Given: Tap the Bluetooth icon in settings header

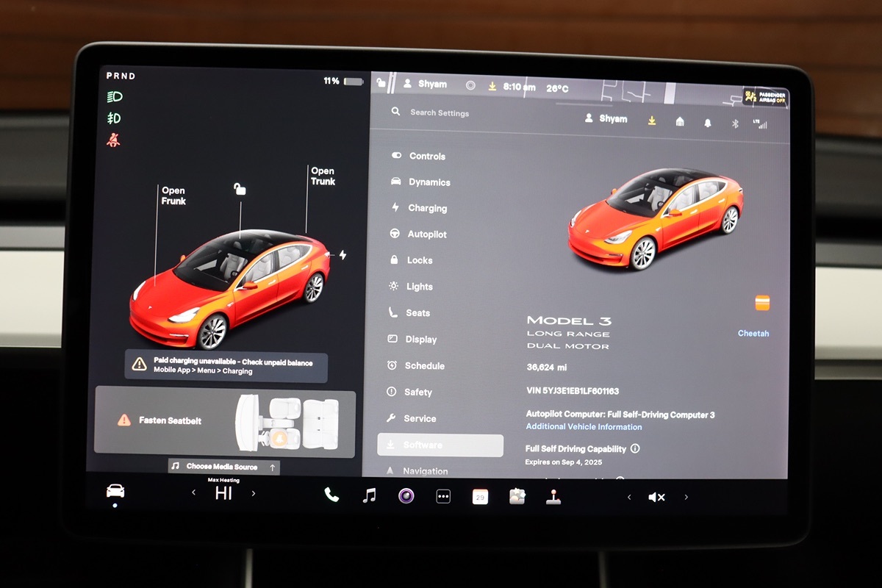Looking at the screenshot, I should coord(734,123).
